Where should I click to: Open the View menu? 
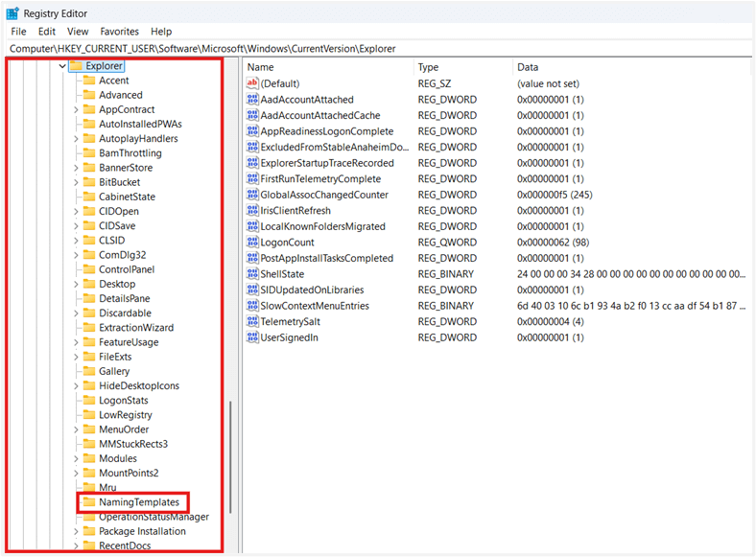coord(78,32)
